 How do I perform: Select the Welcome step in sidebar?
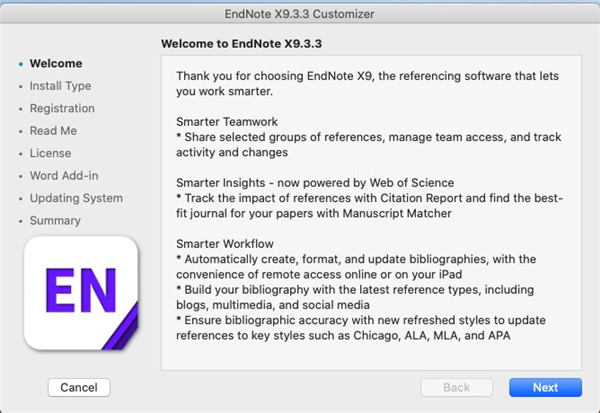click(56, 63)
